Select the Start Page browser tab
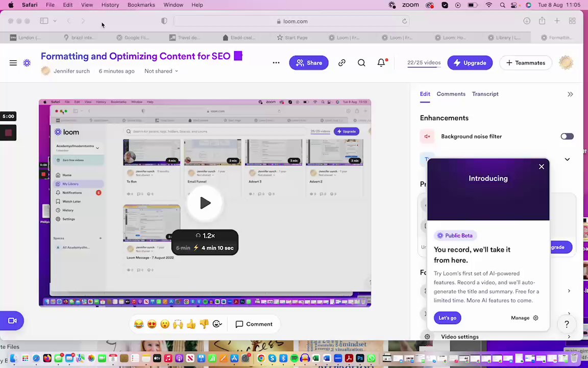 [292, 37]
